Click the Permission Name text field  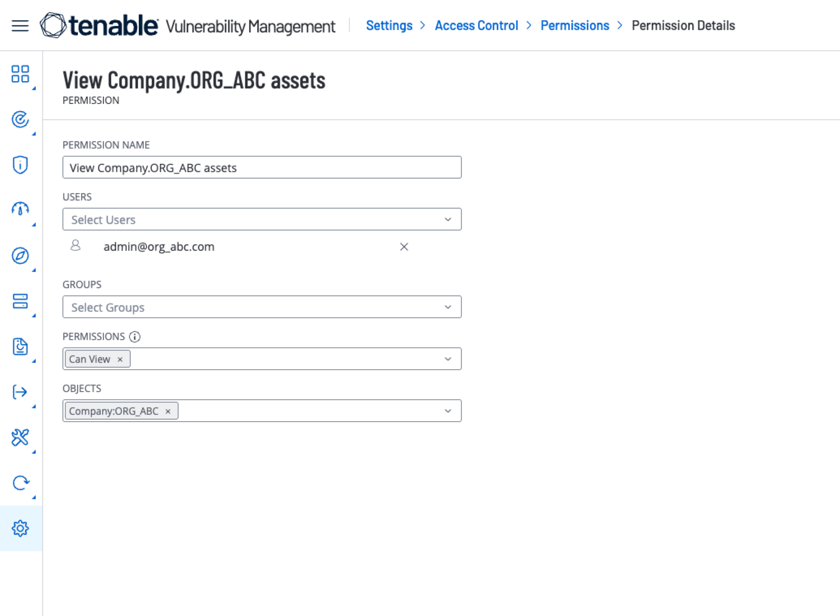point(262,168)
